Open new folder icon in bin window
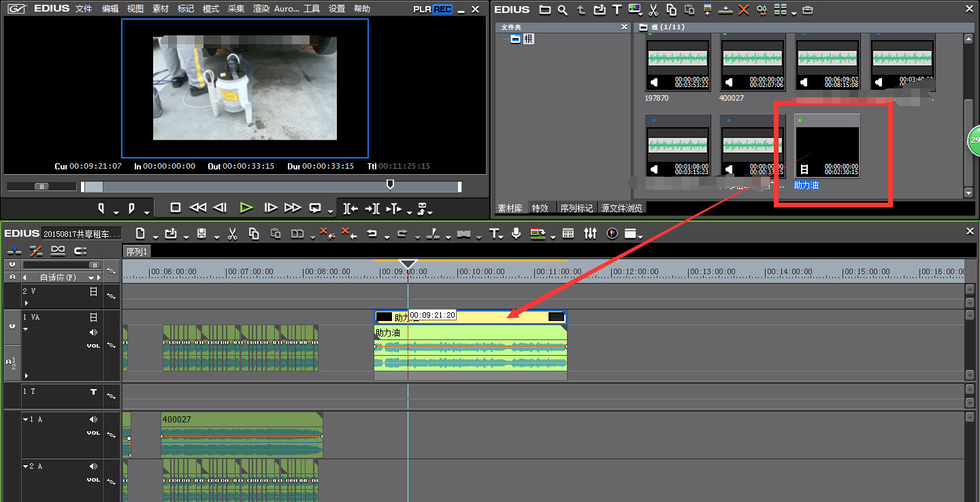 (x=545, y=10)
